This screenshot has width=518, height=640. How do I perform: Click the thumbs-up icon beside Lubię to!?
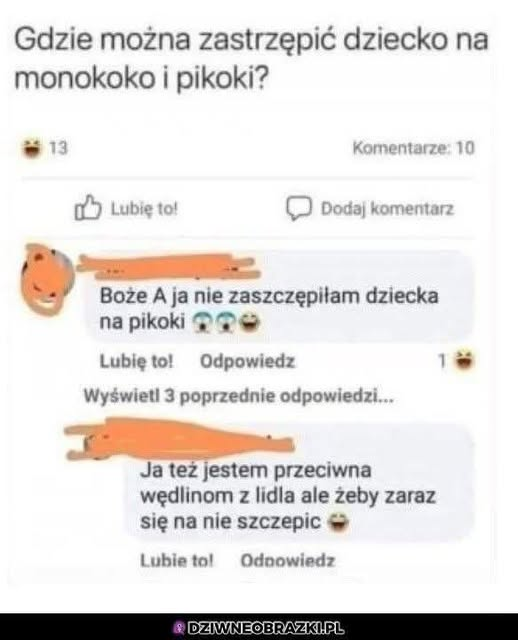[x=87, y=208]
